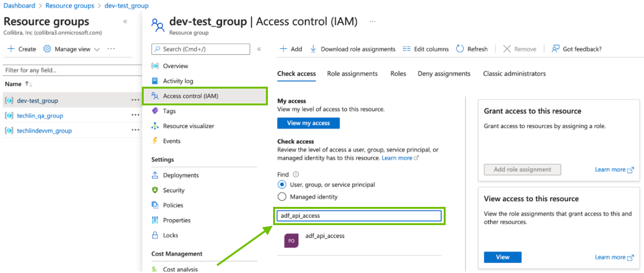The image size is (644, 273).
Task: Click the Refresh icon in toolbar
Action: [460, 49]
